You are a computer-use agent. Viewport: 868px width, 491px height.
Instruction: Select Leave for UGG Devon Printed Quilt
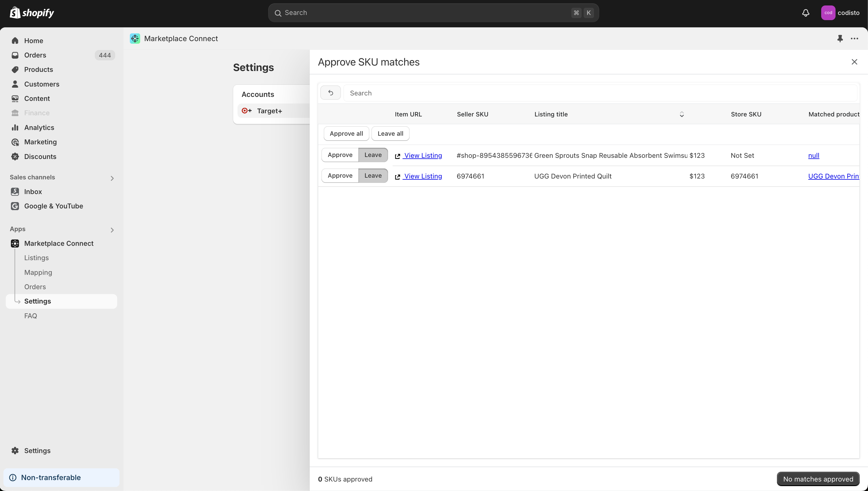tap(373, 176)
